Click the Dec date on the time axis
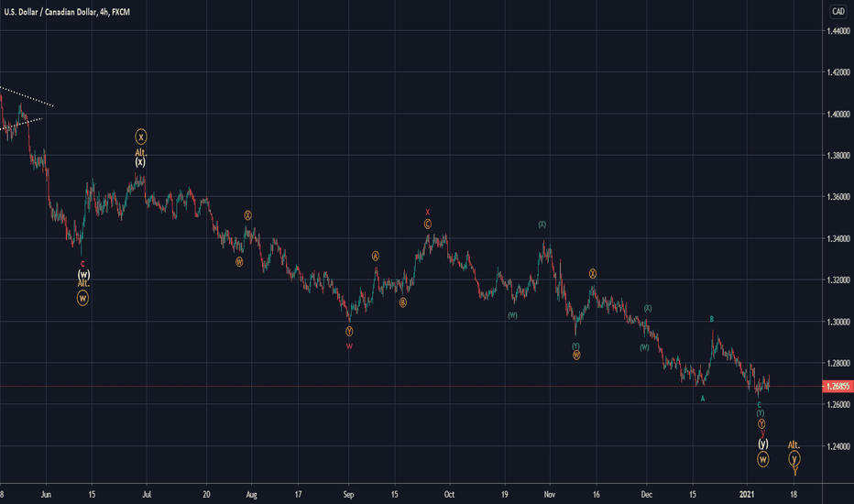854x504 pixels. (647, 495)
